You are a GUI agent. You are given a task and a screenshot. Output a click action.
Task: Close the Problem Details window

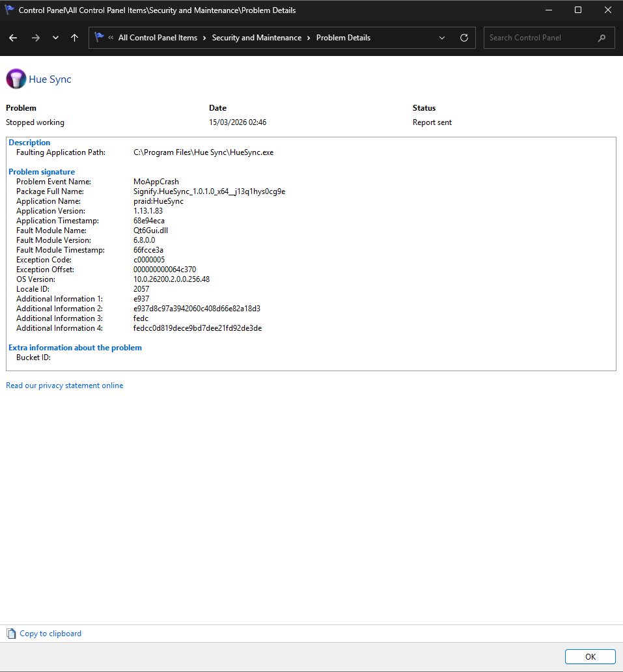(608, 10)
